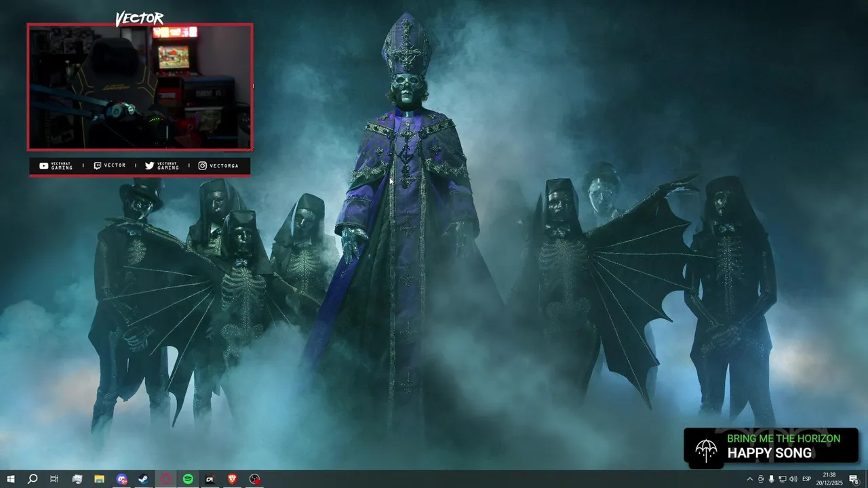The width and height of the screenshot is (868, 488).
Task: Open OBS Studio from the taskbar
Action: pyautogui.click(x=254, y=479)
